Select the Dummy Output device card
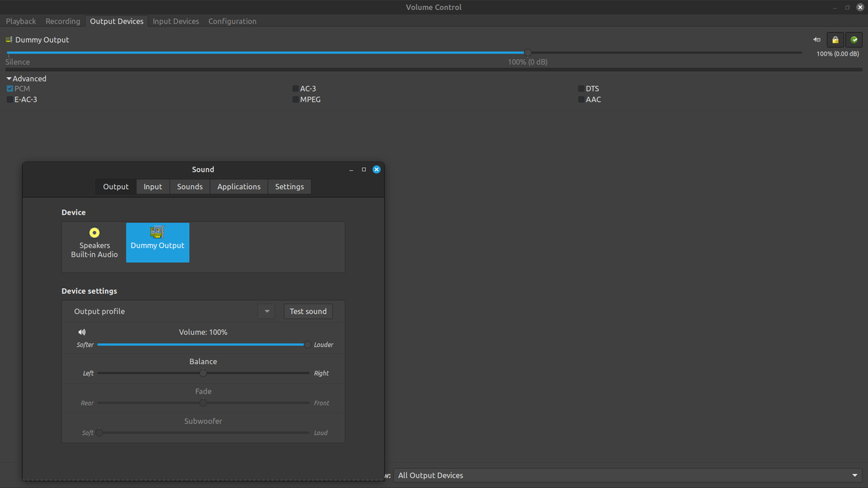Screen dimensions: 868x488 (157, 243)
